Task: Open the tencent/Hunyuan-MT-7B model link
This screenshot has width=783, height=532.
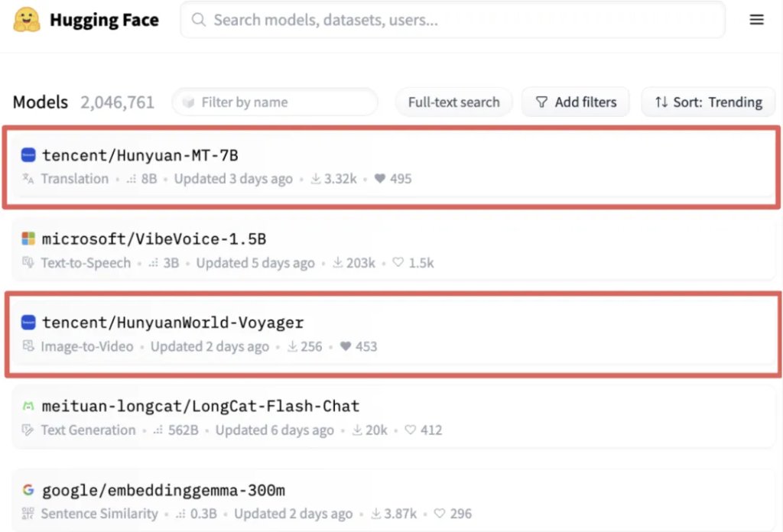Action: coord(140,155)
